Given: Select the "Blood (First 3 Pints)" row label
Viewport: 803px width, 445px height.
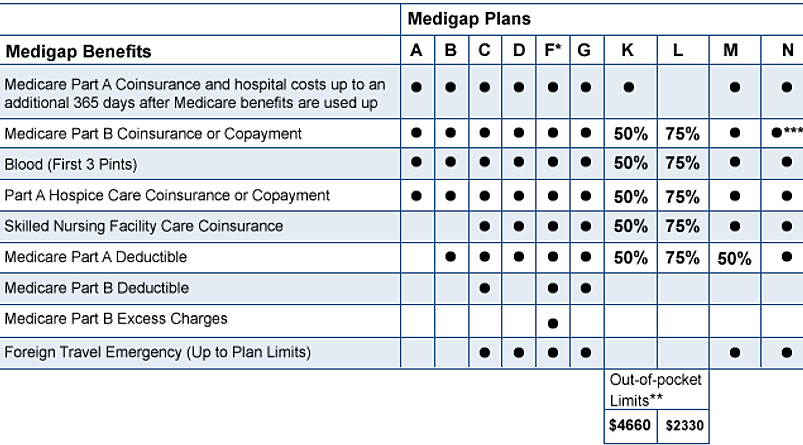Looking at the screenshot, I should point(71,164).
